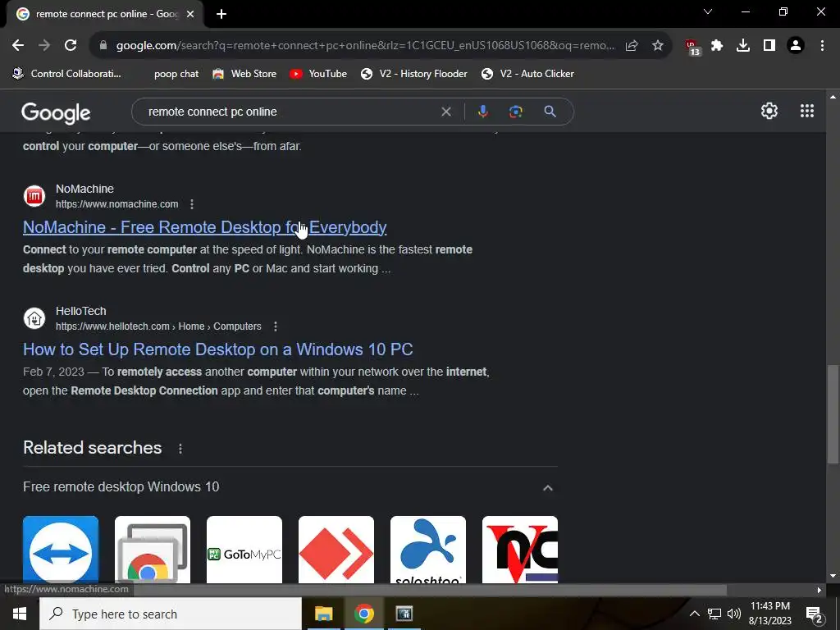Open the volume control in system tray

click(734, 614)
